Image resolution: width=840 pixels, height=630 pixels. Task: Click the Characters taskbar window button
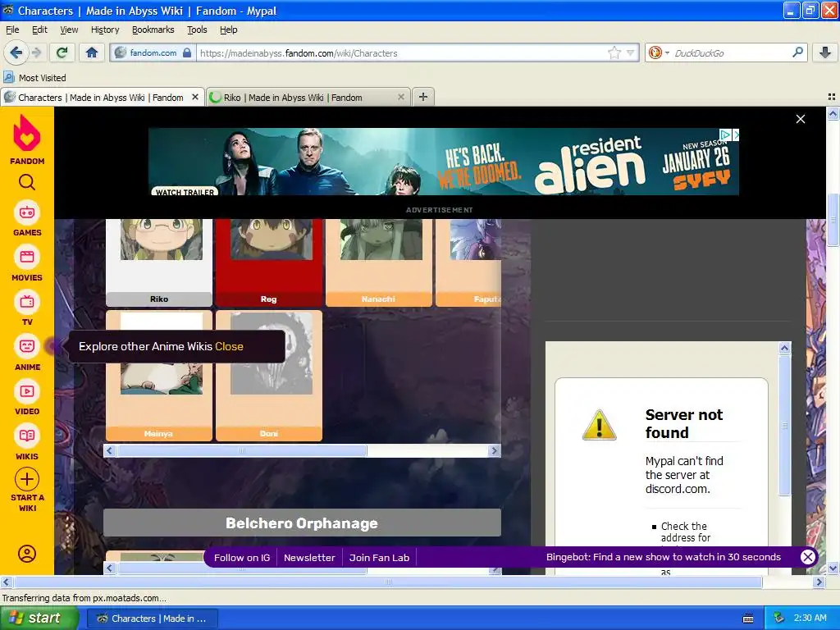click(x=152, y=619)
